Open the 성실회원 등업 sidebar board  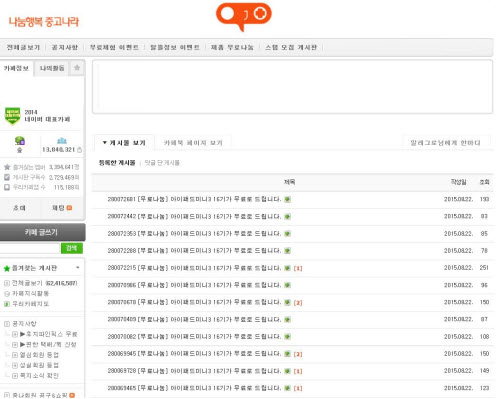pos(39,365)
